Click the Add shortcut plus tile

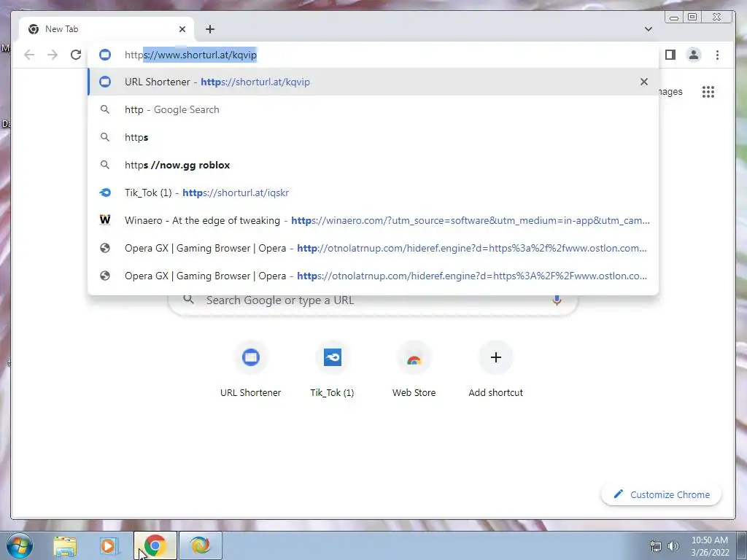(x=495, y=370)
